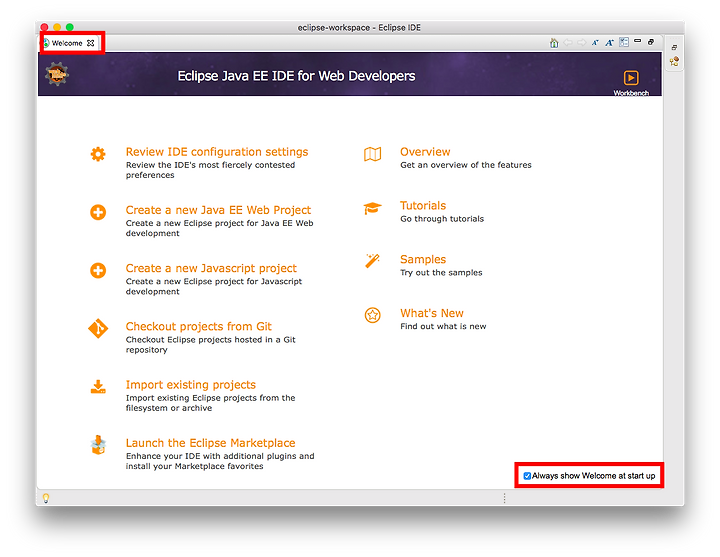Uncheck Always show Welcome at start up
Image resolution: width=720 pixels, height=557 pixels.
(527, 476)
